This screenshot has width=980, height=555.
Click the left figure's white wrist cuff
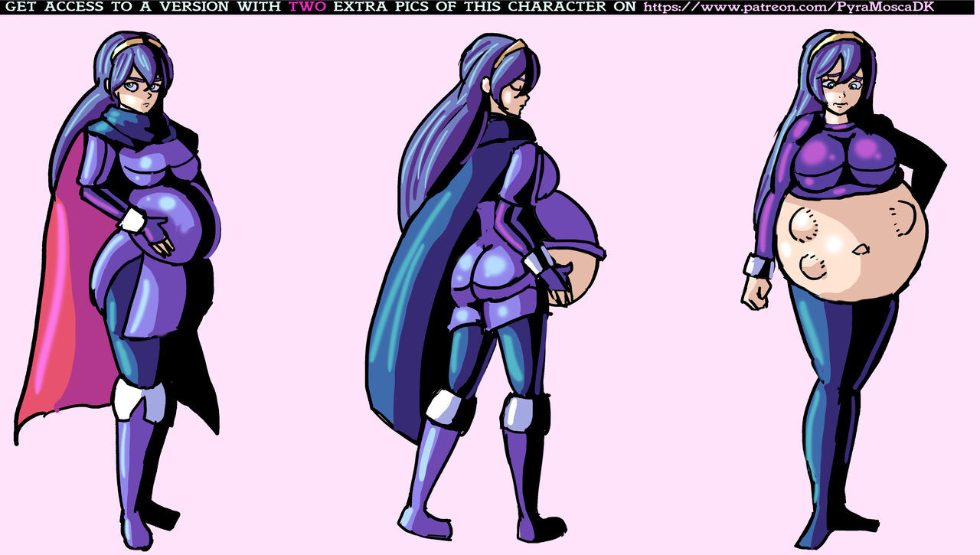tap(133, 220)
